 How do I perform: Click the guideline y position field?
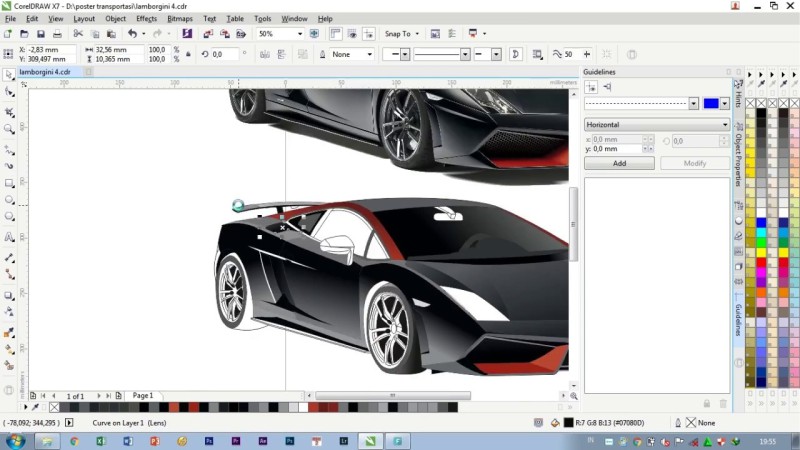coord(616,149)
